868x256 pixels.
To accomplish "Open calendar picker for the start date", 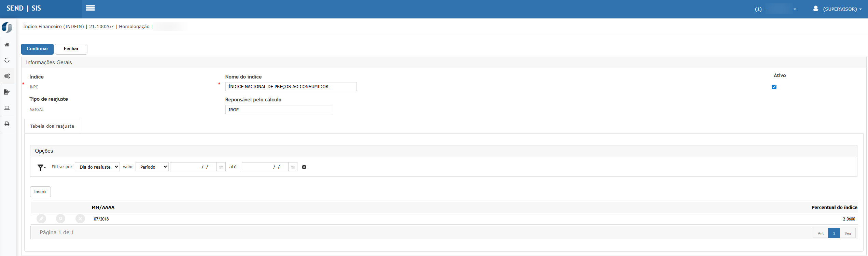I will point(221,167).
